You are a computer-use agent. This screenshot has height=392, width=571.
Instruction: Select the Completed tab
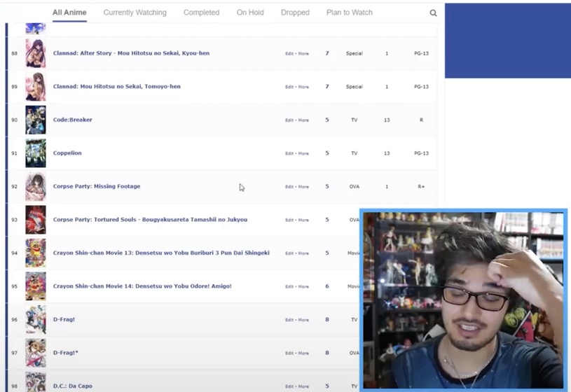(201, 13)
